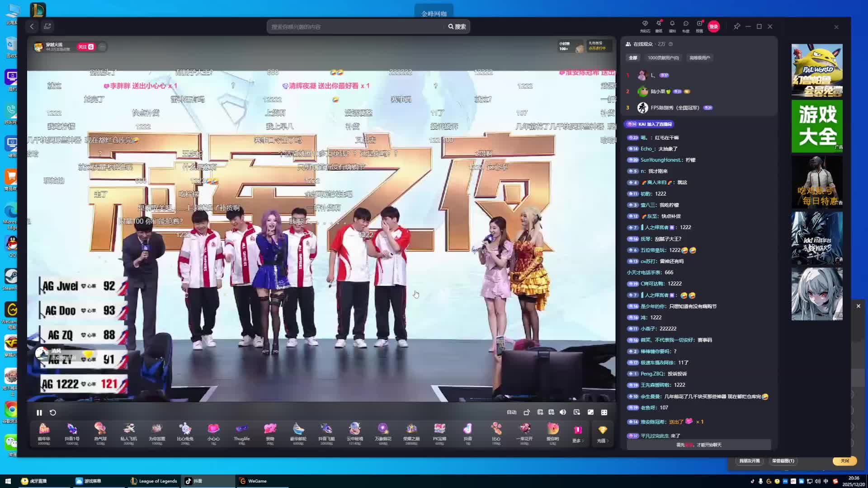
Task: Enter fullscreen mode for the video
Action: pos(604,412)
